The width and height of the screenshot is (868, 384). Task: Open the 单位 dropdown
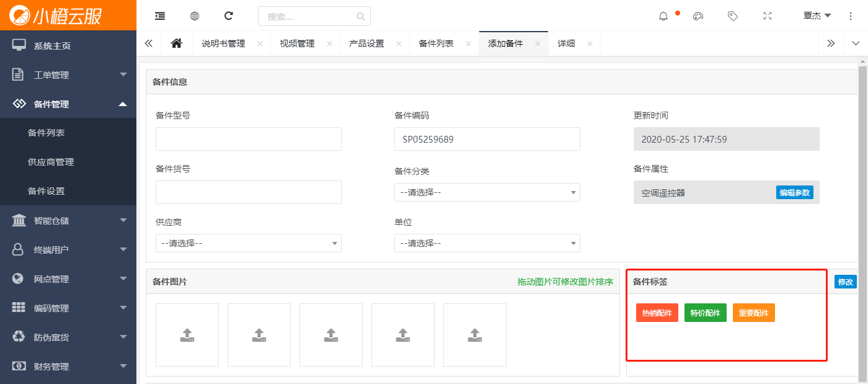point(487,243)
